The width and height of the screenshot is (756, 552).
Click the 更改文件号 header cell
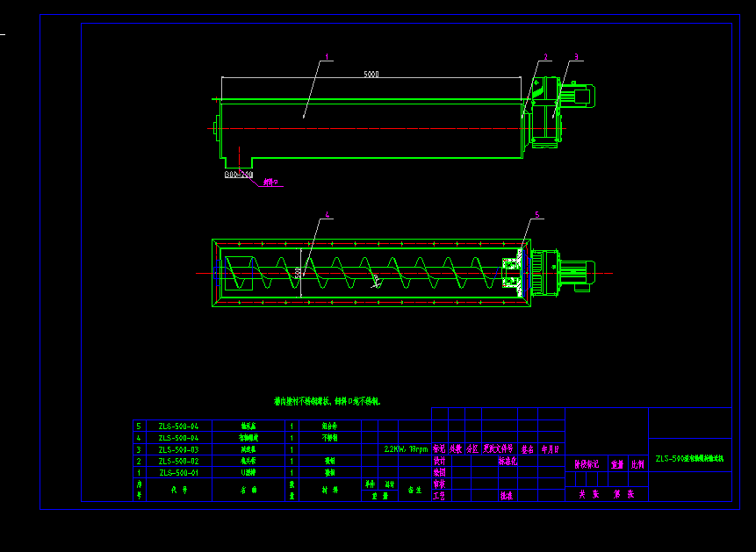coord(499,449)
